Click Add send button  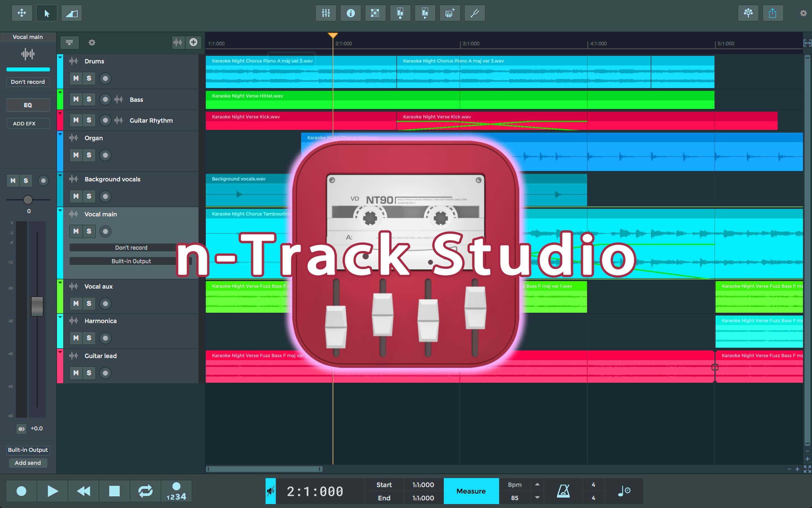(x=28, y=463)
